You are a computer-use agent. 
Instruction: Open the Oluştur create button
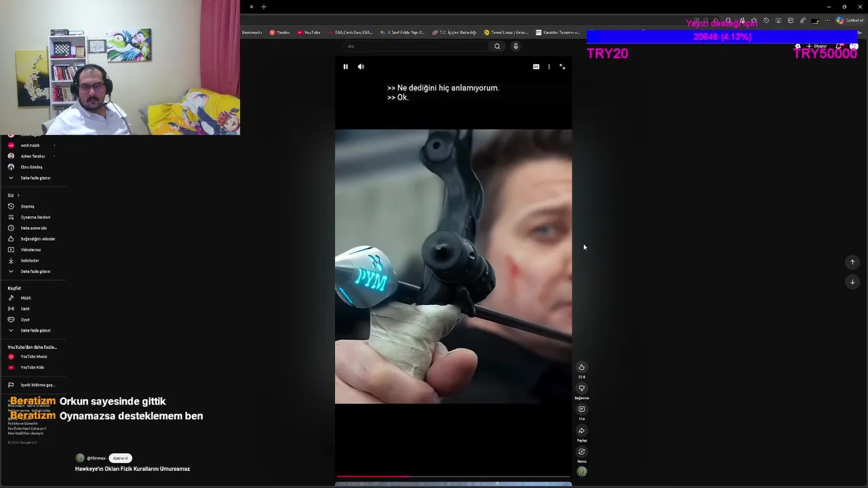click(x=816, y=46)
